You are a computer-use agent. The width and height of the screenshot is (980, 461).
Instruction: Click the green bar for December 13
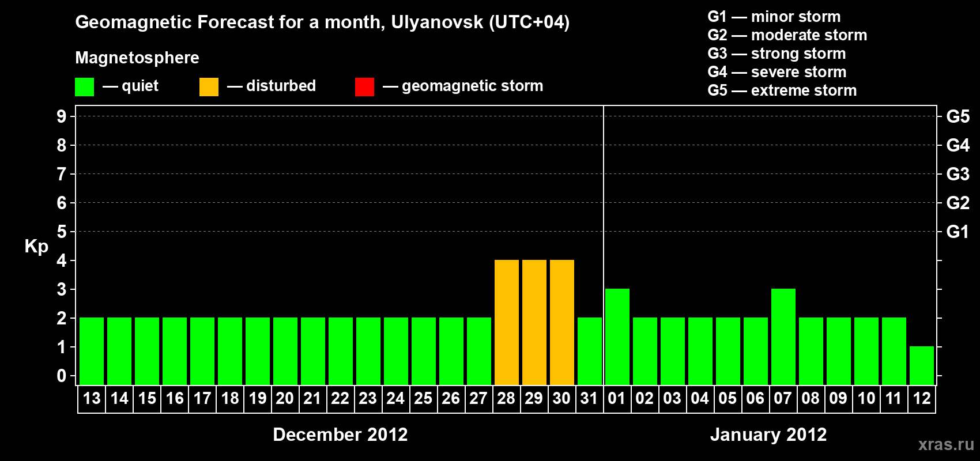point(92,351)
